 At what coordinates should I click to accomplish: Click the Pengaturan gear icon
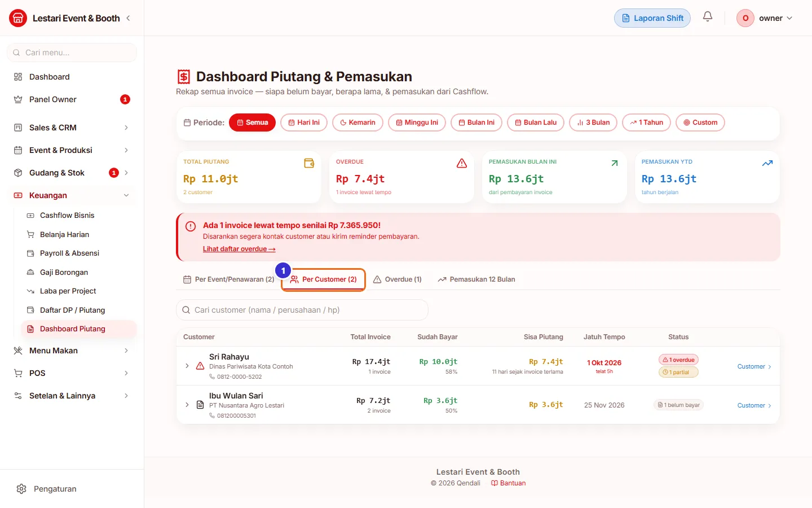21,489
